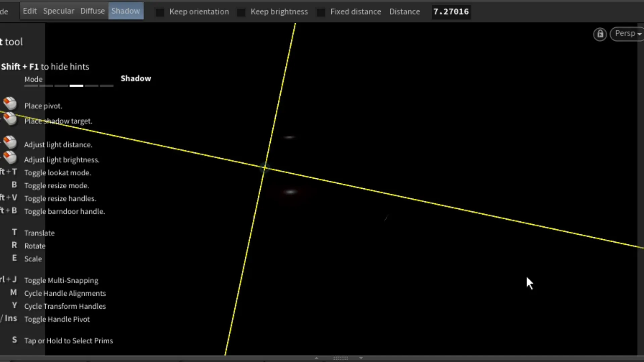This screenshot has width=644, height=362.
Task: Switch to the Specular mode tab
Action: tap(58, 11)
